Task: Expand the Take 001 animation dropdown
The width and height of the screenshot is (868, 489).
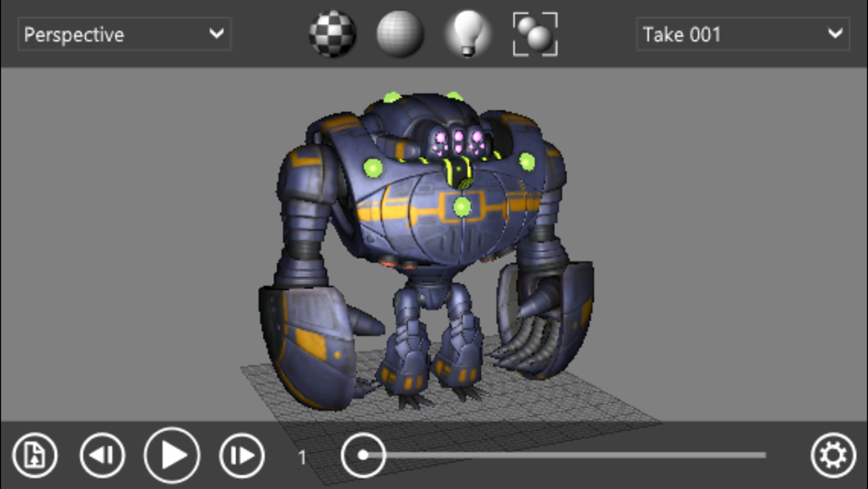Action: pyautogui.click(x=743, y=35)
